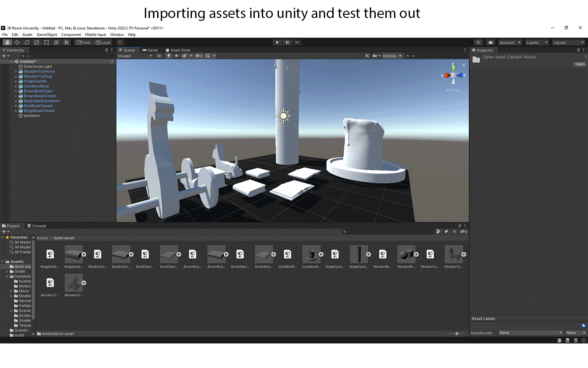The image size is (588, 368).
Task: Switch to the Console tab
Action: click(37, 226)
